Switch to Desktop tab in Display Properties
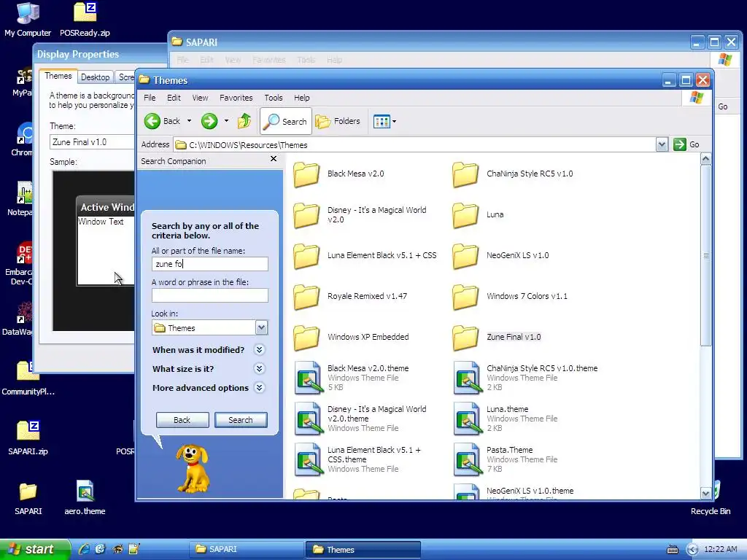 coord(95,77)
